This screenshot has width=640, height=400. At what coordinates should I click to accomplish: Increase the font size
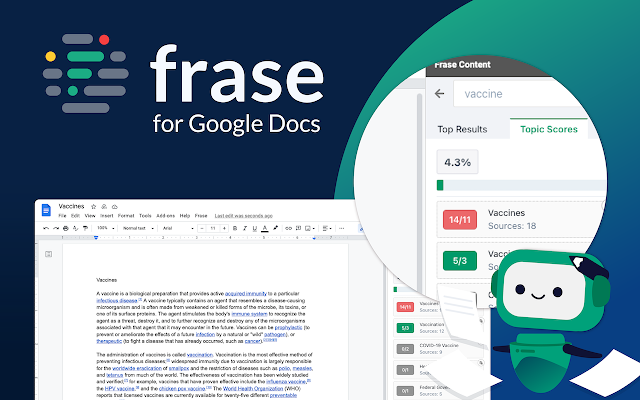click(x=224, y=228)
